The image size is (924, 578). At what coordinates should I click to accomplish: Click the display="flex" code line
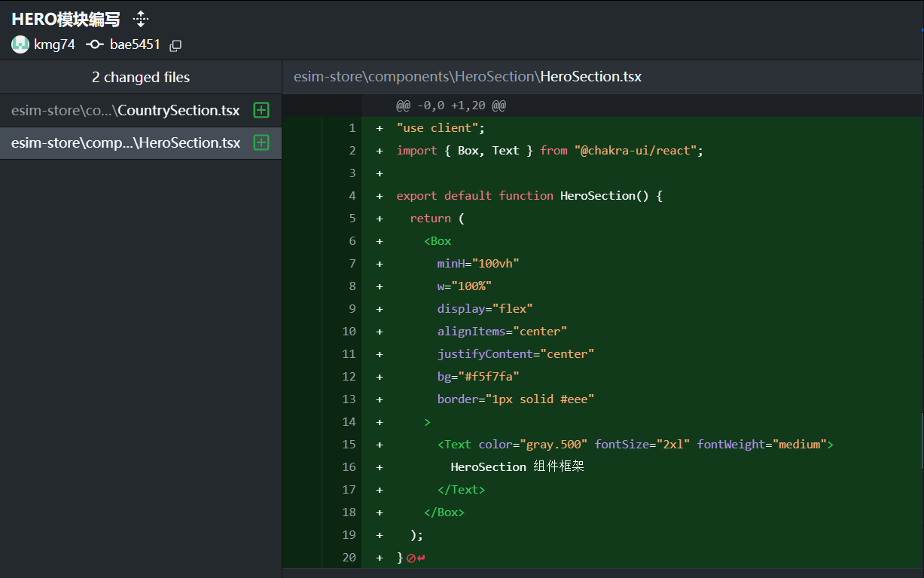[x=485, y=309]
